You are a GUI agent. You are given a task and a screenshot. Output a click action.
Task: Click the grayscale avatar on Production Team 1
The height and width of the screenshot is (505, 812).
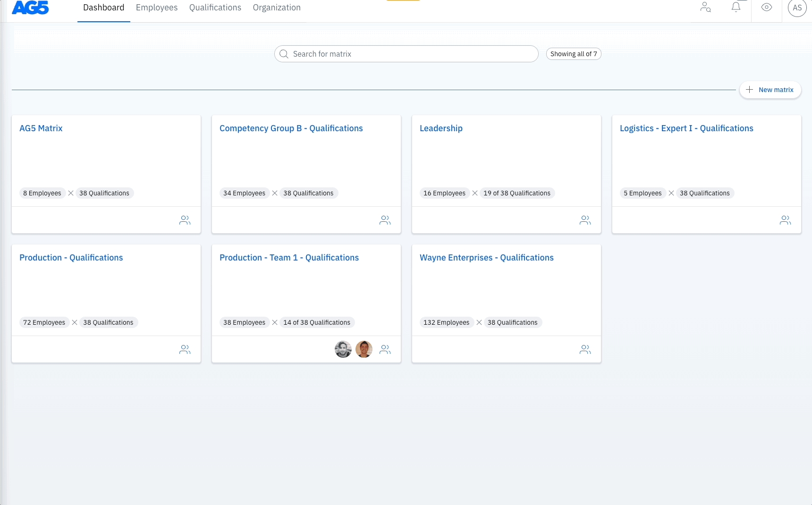[343, 349]
